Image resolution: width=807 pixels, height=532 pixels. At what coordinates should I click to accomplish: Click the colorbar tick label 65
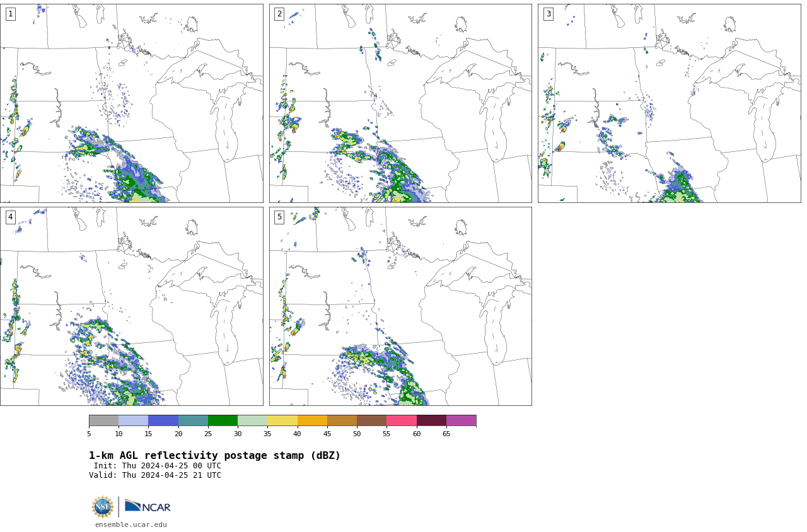(446, 434)
